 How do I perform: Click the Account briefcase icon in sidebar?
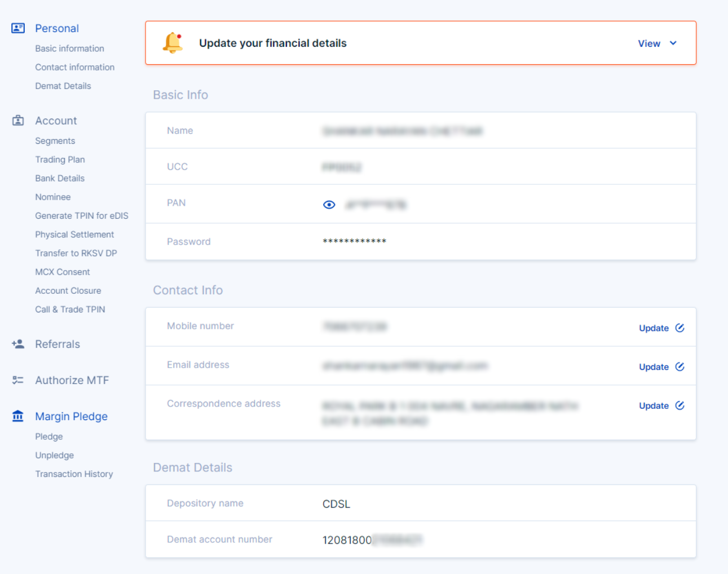coord(17,120)
